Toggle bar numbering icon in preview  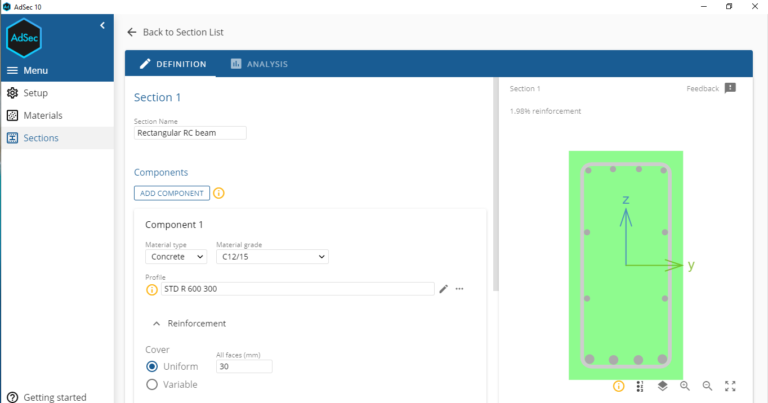(640, 386)
